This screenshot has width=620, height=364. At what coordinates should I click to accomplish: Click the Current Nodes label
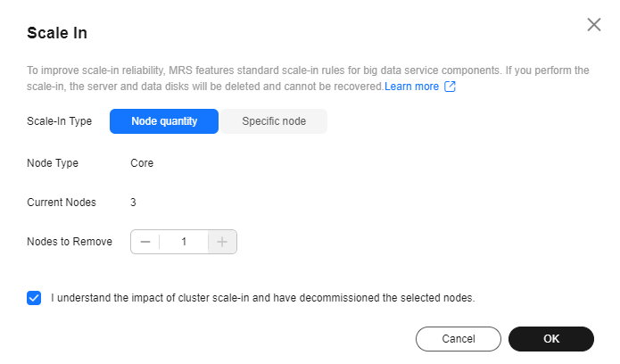coord(62,203)
